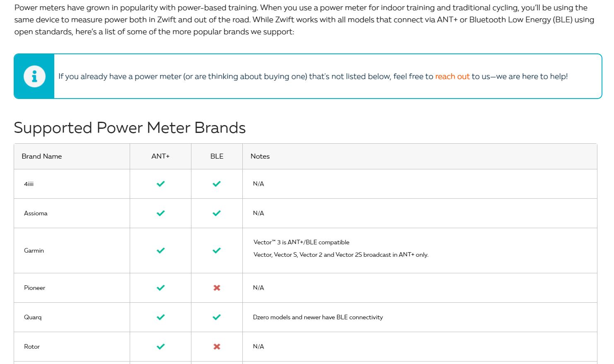Click the N/A note in Assioma row
The image size is (614, 364).
coord(259,213)
